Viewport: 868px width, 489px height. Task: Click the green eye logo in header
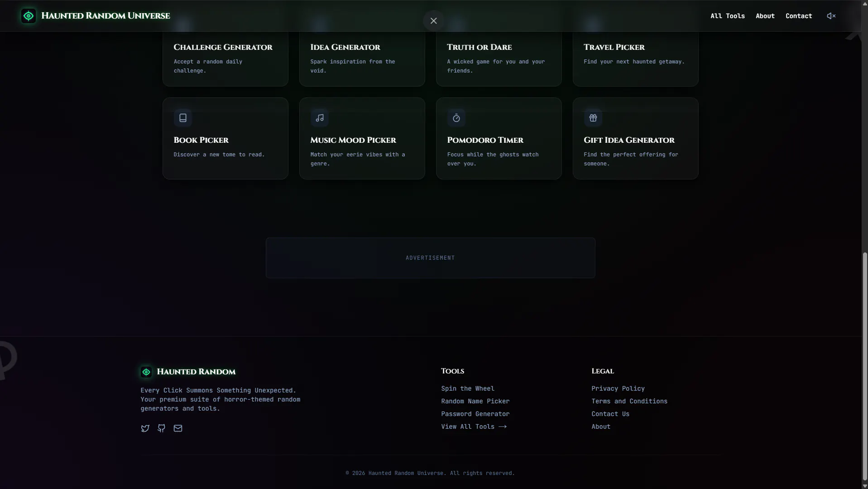click(29, 16)
